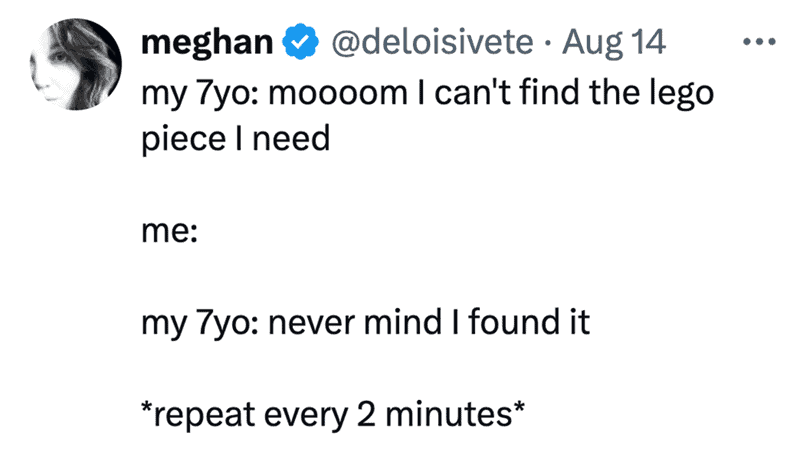Open meghan's profile picture avatar
The height and width of the screenshot is (452, 800).
(x=76, y=64)
